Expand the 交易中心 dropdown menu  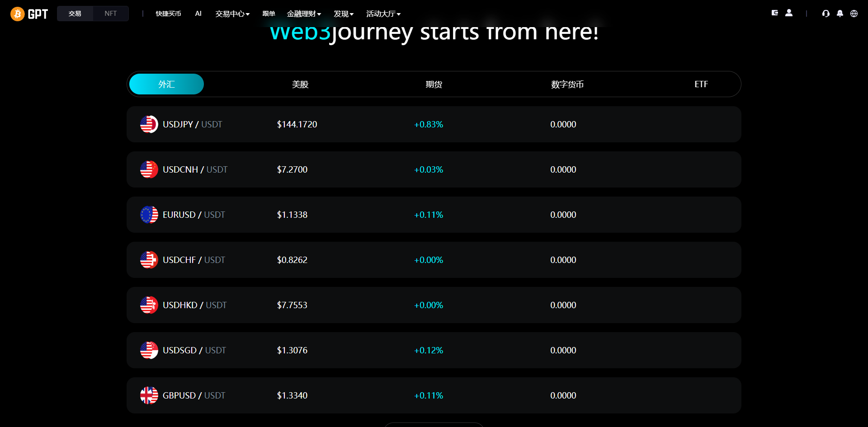coord(232,14)
